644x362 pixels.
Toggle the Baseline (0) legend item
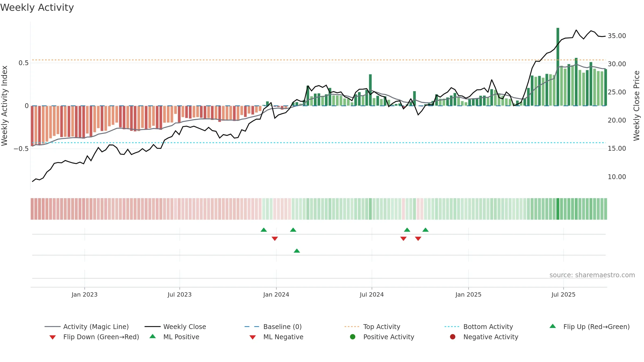coord(273,327)
